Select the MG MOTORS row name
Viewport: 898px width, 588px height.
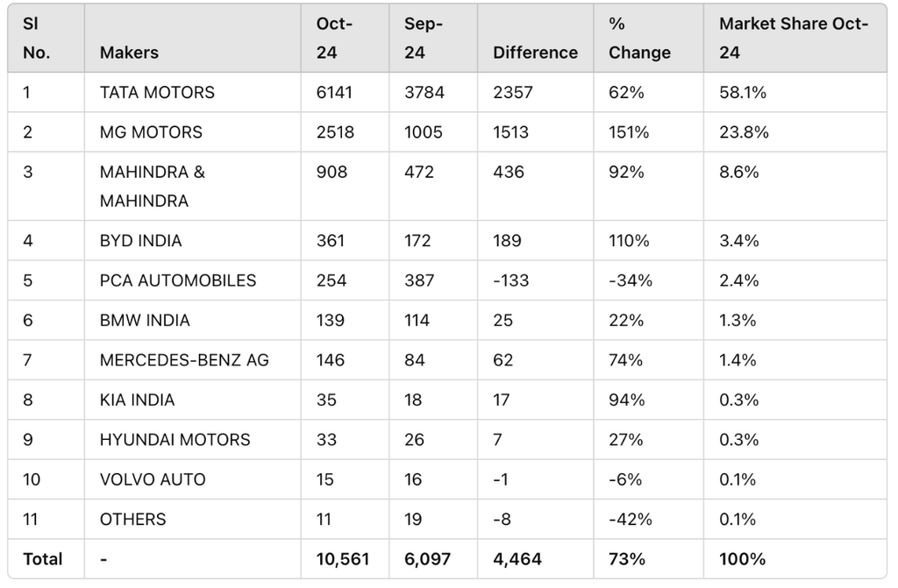151,132
